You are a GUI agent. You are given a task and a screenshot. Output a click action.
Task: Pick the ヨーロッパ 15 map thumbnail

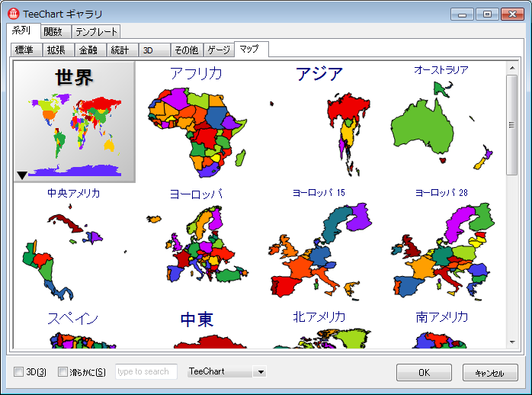(319, 244)
